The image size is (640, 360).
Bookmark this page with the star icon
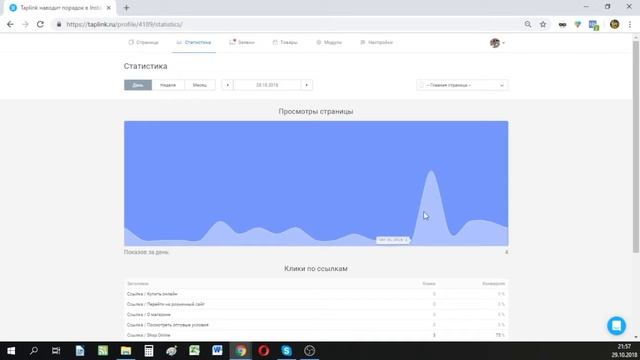[543, 24]
